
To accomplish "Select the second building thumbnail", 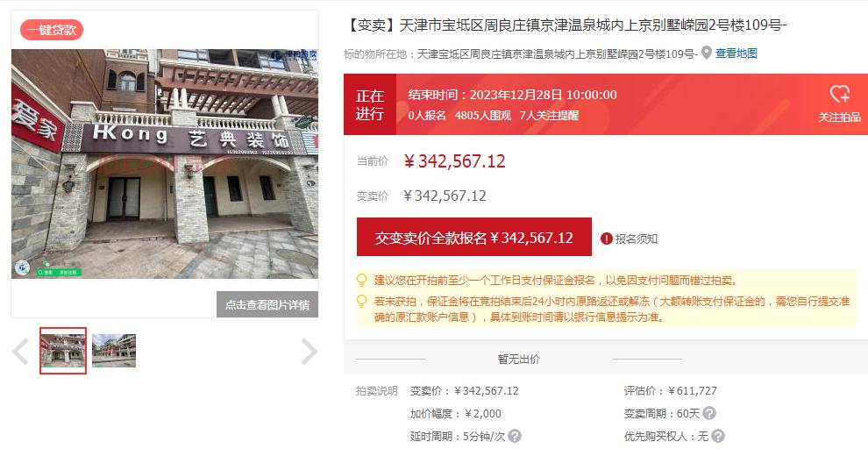I will 114,351.
